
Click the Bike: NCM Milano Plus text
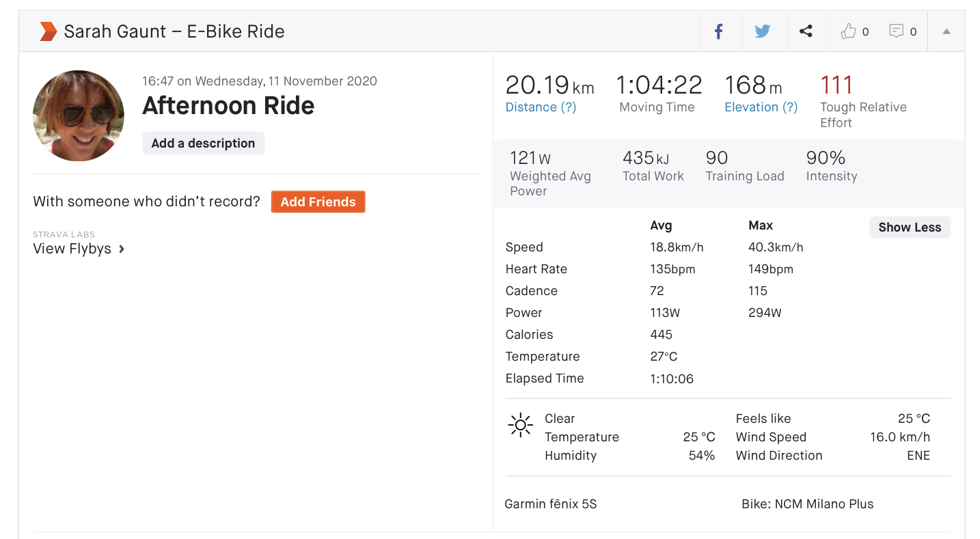[807, 504]
